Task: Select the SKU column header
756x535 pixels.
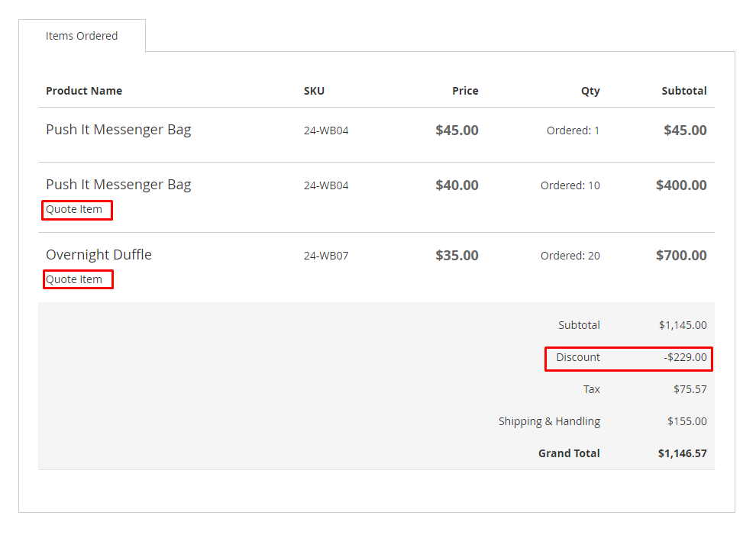Action: click(x=314, y=91)
